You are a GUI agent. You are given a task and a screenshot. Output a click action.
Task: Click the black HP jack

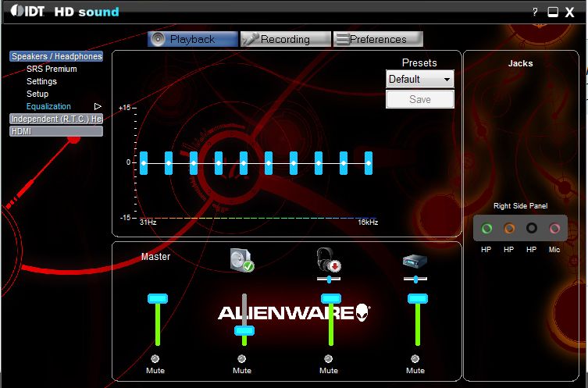[531, 228]
